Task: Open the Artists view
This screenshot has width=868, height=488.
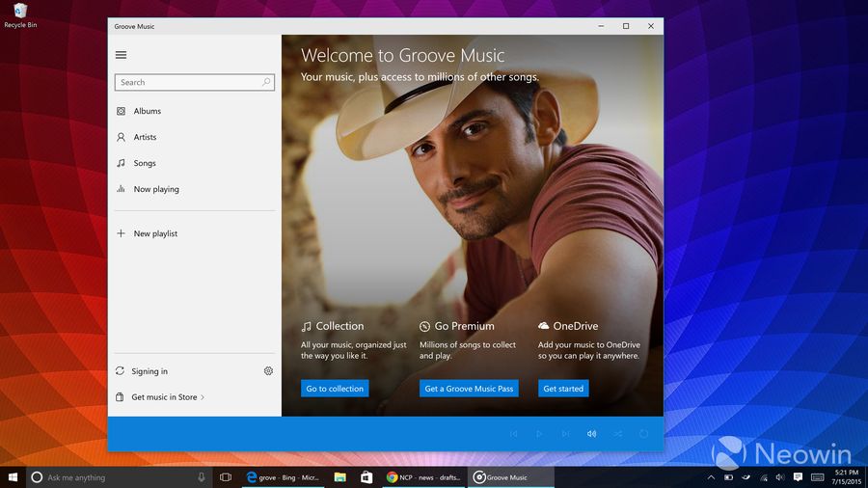Action: pyautogui.click(x=194, y=137)
